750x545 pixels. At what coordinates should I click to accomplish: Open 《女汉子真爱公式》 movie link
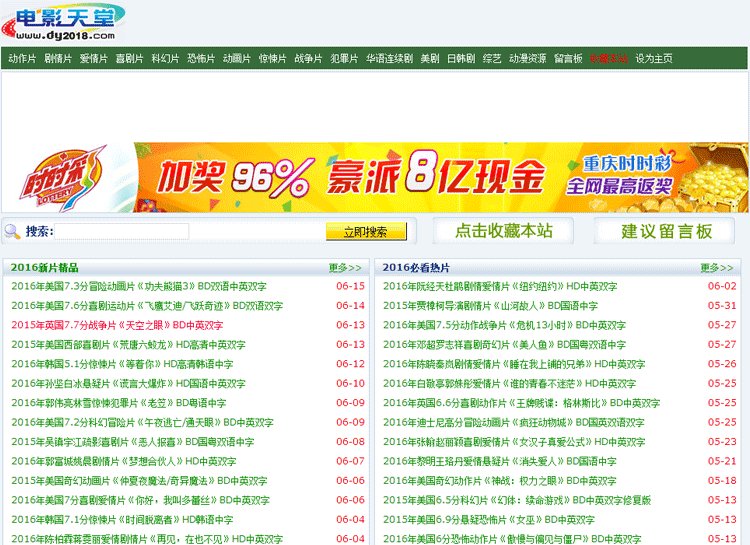(514, 442)
